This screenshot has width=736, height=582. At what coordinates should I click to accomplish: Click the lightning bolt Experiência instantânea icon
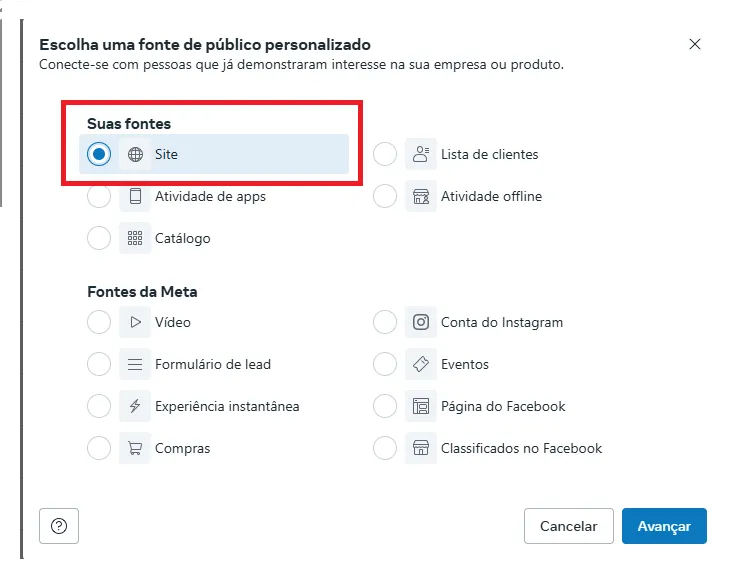pyautogui.click(x=135, y=406)
